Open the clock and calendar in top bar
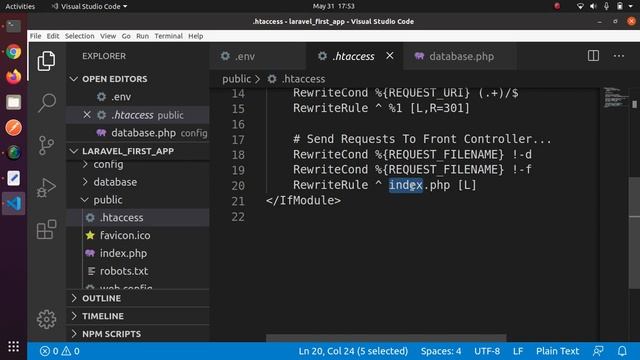Viewport: 640px width, 360px height. click(x=333, y=6)
